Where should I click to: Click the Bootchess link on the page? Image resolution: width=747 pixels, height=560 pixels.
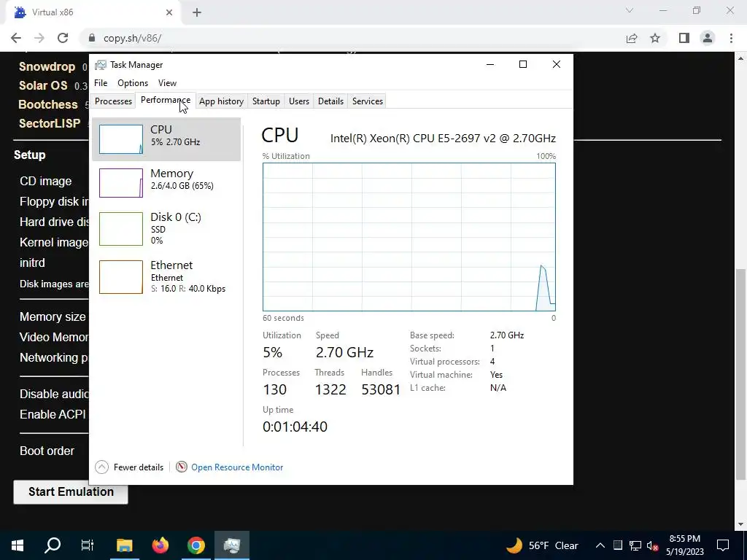click(48, 105)
